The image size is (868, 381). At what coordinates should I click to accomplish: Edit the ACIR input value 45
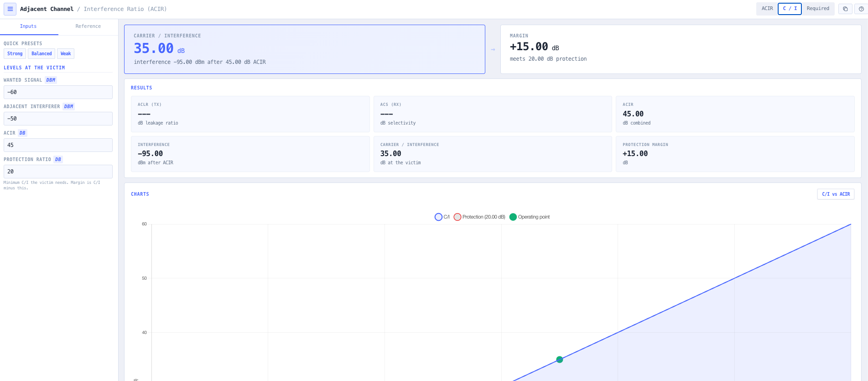pyautogui.click(x=58, y=145)
